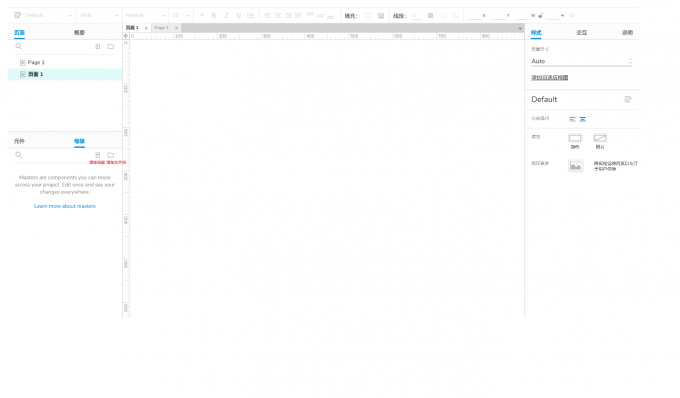
Task: Click add folder icon in Pages panel
Action: tap(111, 46)
